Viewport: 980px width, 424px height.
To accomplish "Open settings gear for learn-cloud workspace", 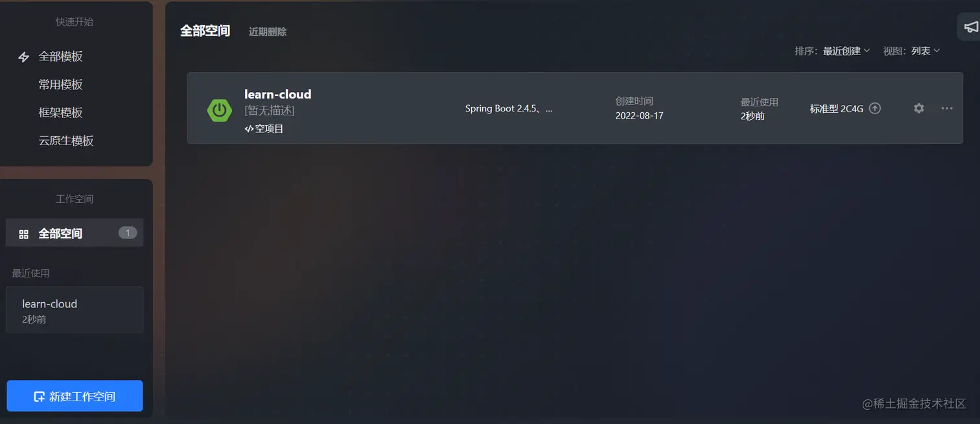I will pos(918,108).
